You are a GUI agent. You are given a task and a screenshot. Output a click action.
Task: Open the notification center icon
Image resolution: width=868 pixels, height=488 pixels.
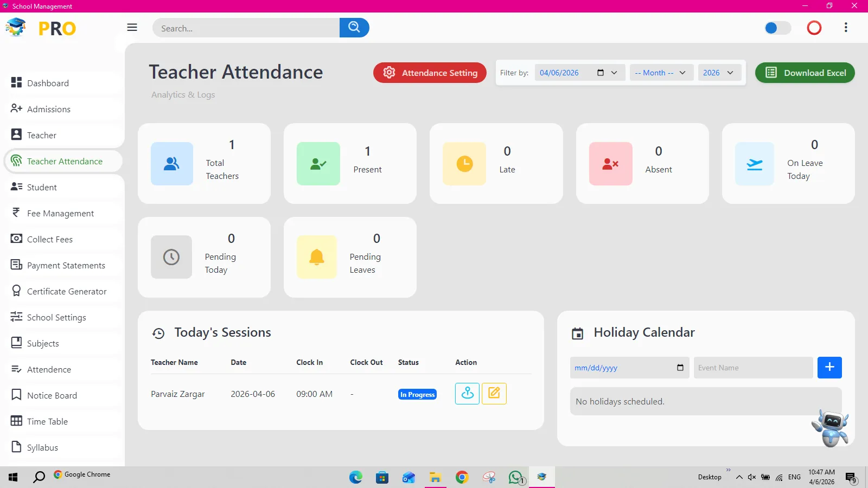851,478
